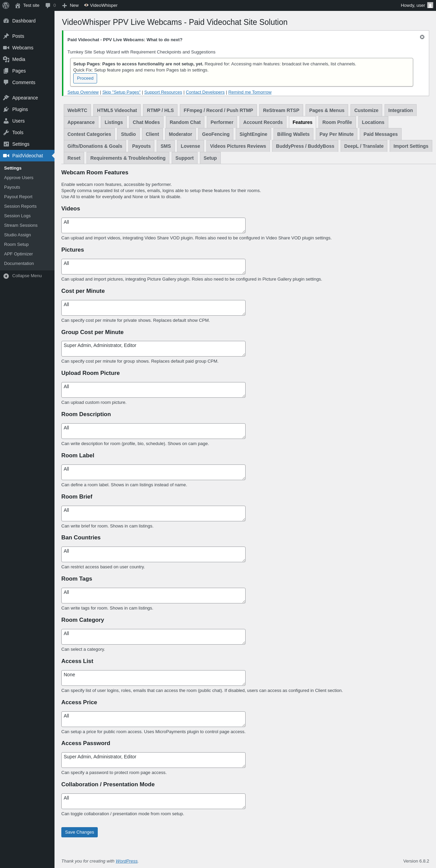Click the Videos roles text field
The image size is (436, 868).
[153, 225]
